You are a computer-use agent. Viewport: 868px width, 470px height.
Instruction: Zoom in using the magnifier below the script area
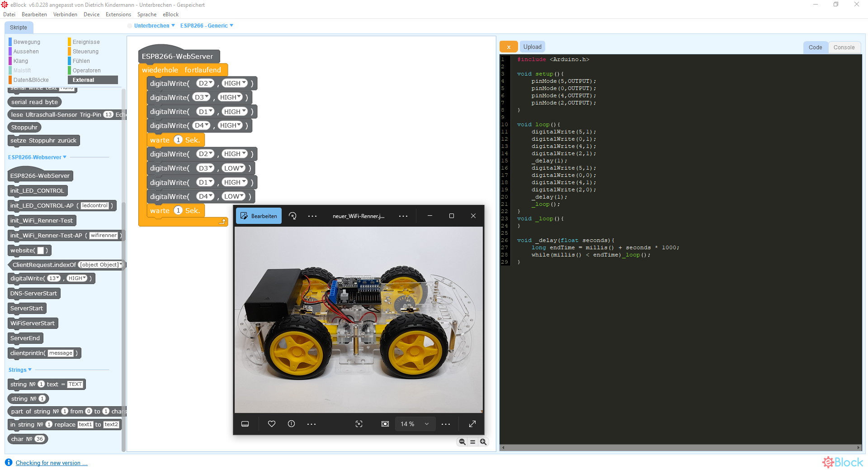coord(483,442)
